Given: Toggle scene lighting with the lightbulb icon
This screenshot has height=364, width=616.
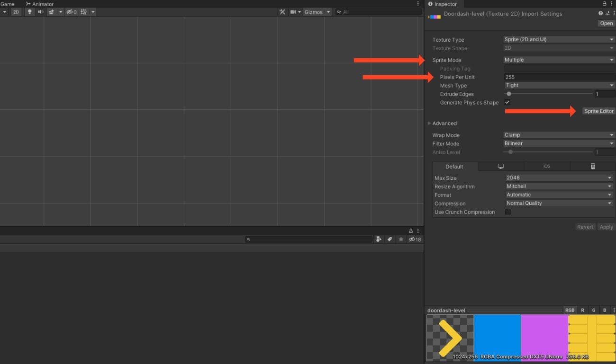Looking at the screenshot, I should coord(30,12).
